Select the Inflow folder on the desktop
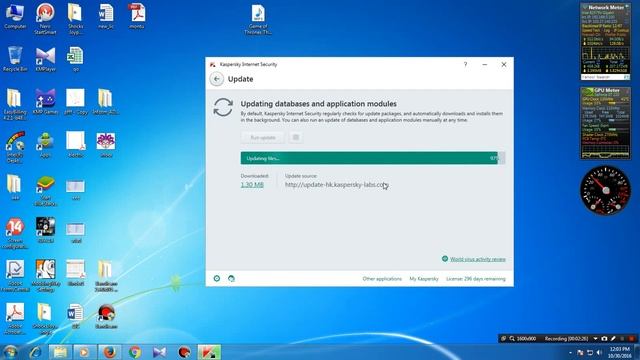 point(106,102)
